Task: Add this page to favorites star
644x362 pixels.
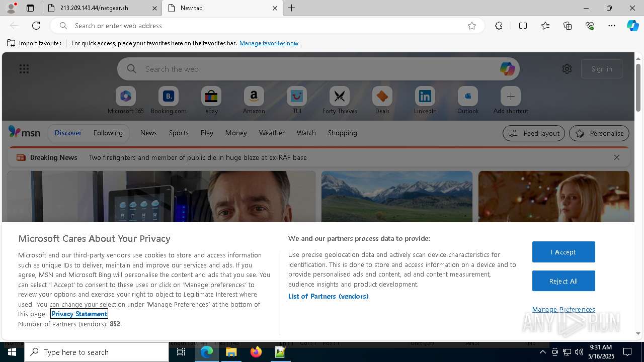Action: coord(472,26)
